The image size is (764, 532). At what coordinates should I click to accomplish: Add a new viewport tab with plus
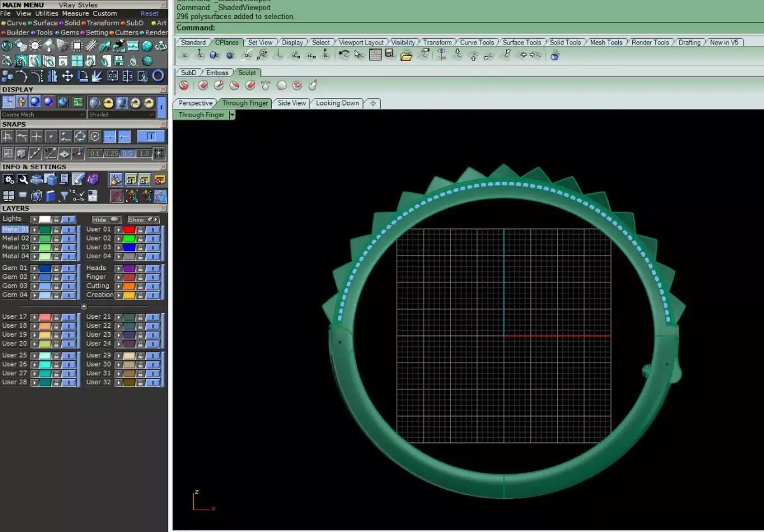pyautogui.click(x=373, y=103)
